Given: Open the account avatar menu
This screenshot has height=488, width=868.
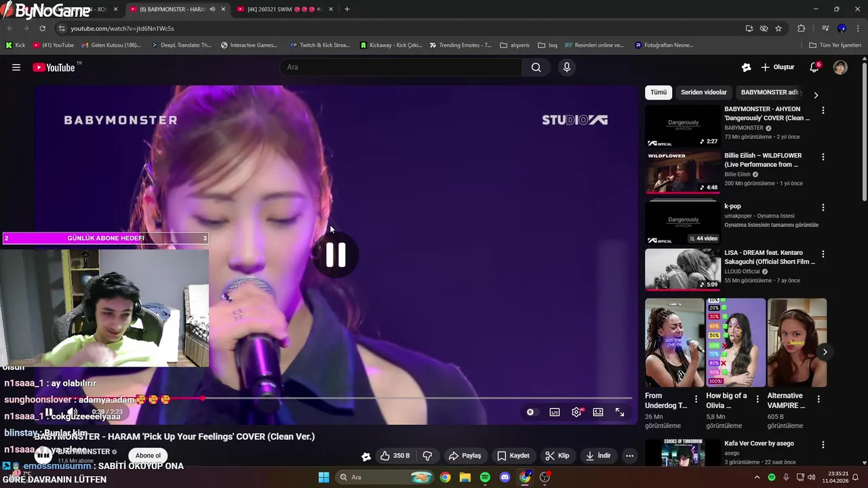Looking at the screenshot, I should pyautogui.click(x=840, y=67).
